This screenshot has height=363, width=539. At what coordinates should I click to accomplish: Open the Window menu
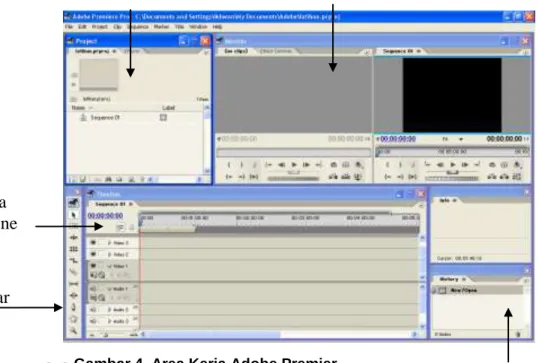coord(198,27)
